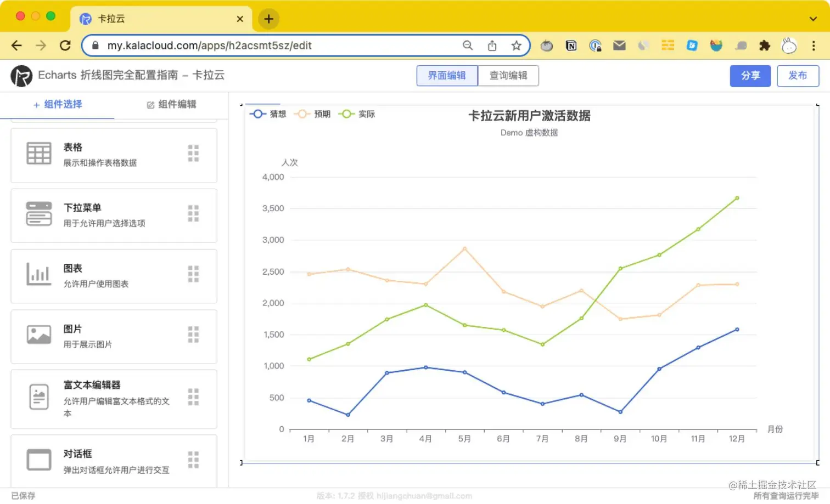
Task: Close the 卡拉云 browser tab
Action: tap(240, 19)
